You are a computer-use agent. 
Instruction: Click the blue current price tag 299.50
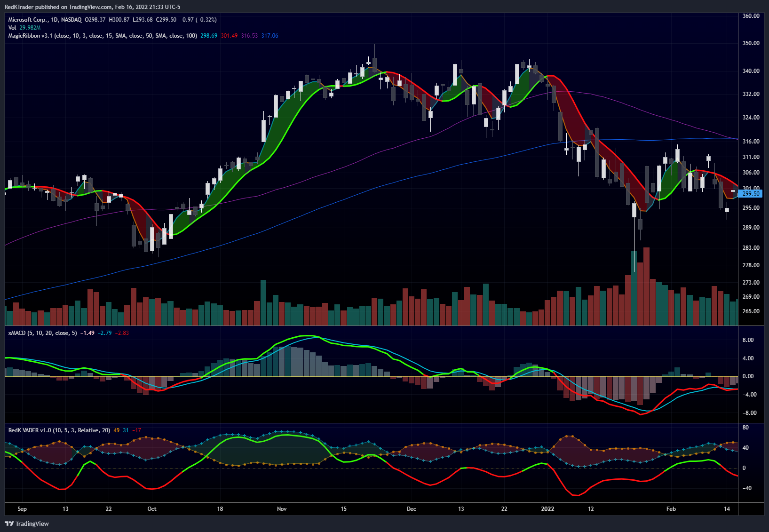tap(751, 194)
